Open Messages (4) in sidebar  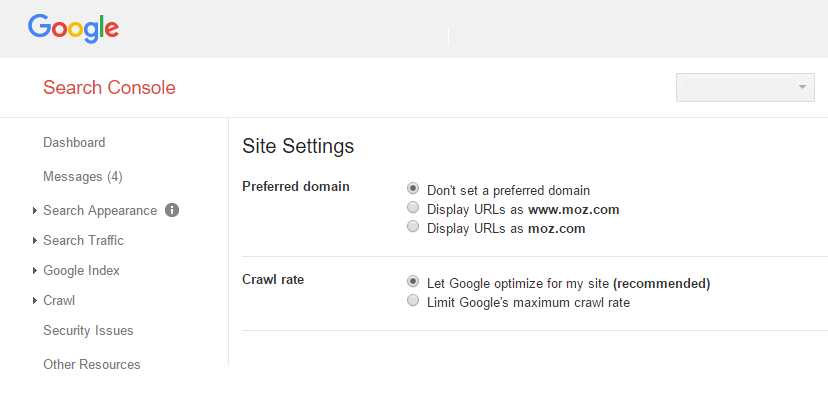82,177
